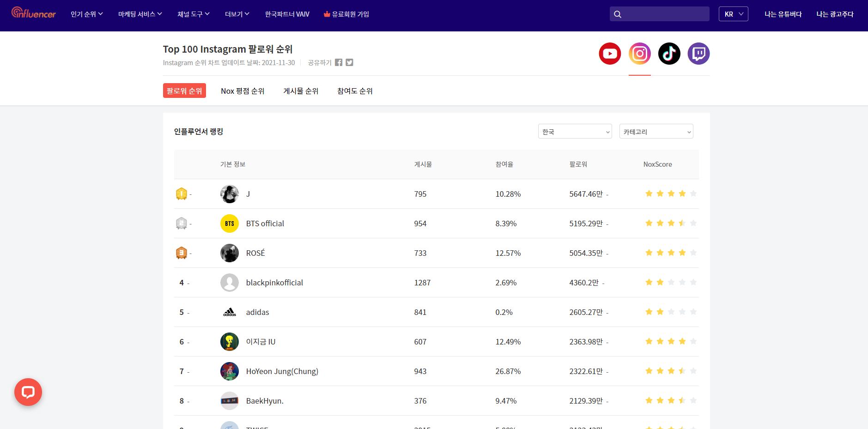Expand the 마케팅 서비스 menu
868x429 pixels.
140,14
